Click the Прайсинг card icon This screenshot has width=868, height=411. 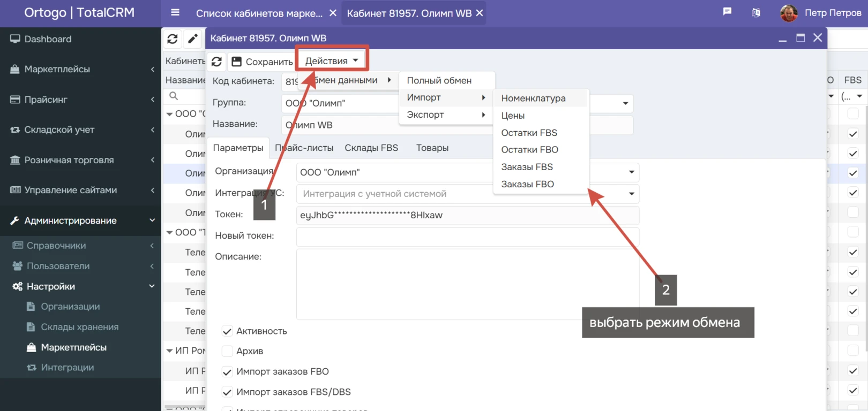(x=15, y=100)
